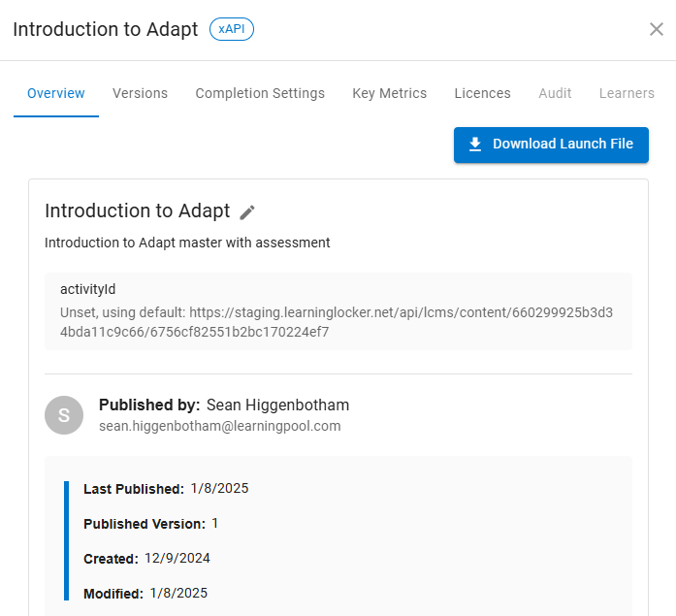Close the Introduction to Adapt dialog
Image resolution: width=676 pixels, height=616 pixels.
(656, 29)
